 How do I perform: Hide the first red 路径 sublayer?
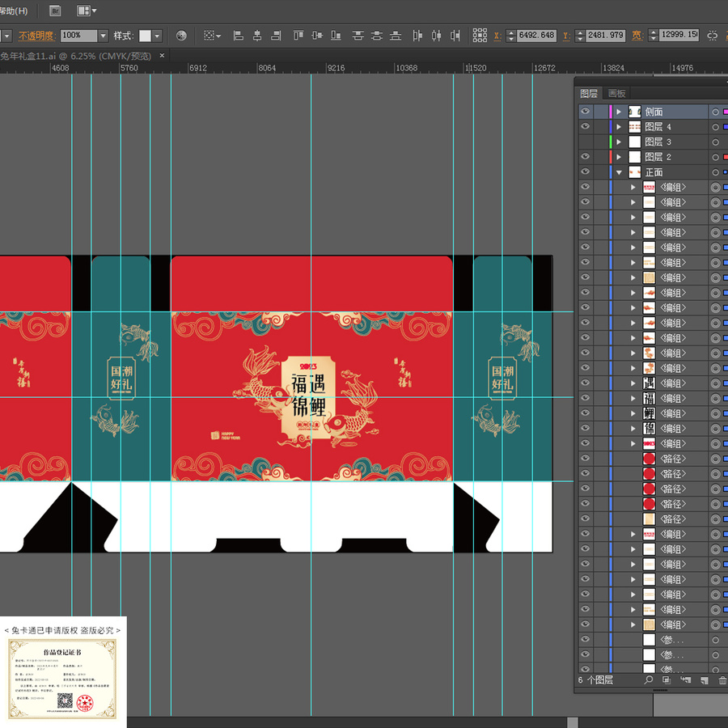tap(586, 459)
